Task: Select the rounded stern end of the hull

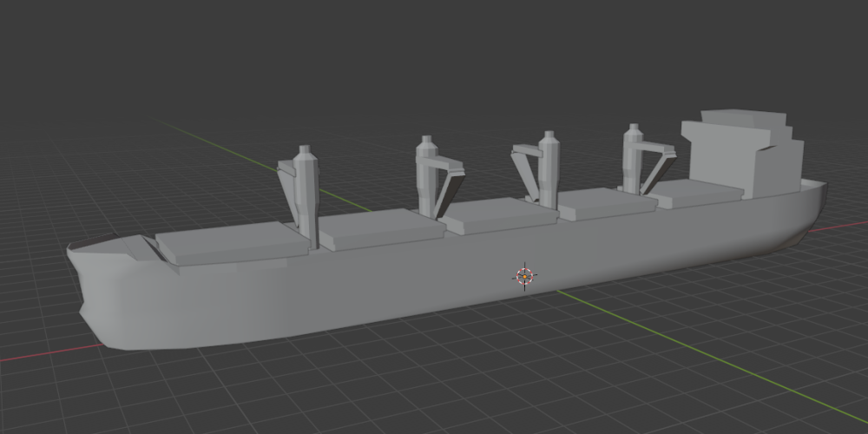Action: coord(812,208)
